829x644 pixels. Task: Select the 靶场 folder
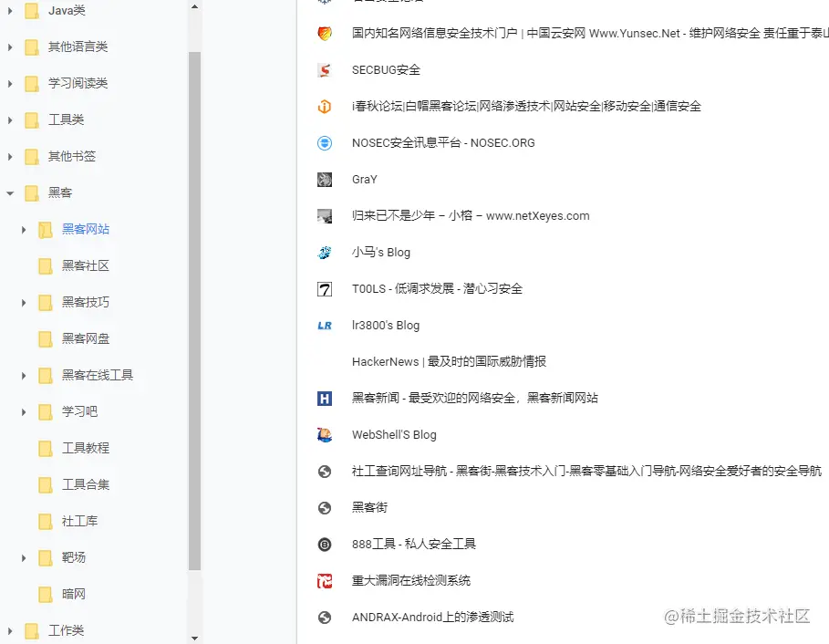click(74, 558)
